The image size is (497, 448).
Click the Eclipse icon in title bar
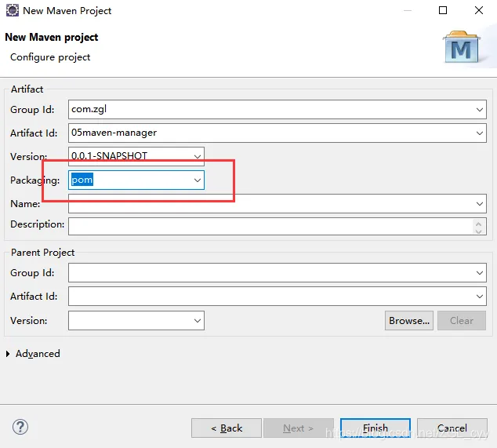[13, 10]
